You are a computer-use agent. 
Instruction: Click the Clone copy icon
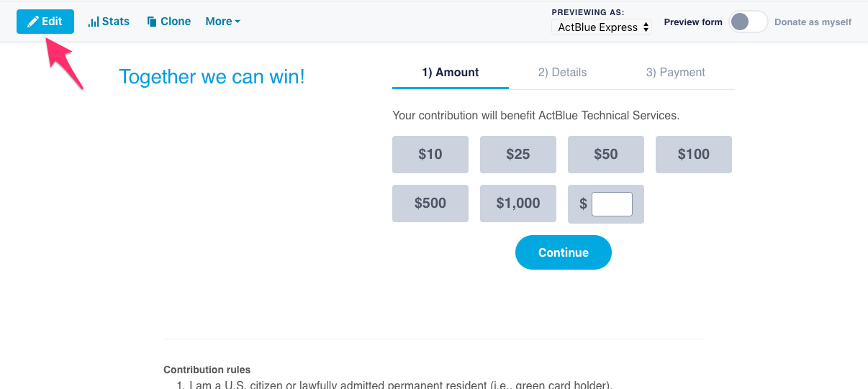[x=152, y=22]
